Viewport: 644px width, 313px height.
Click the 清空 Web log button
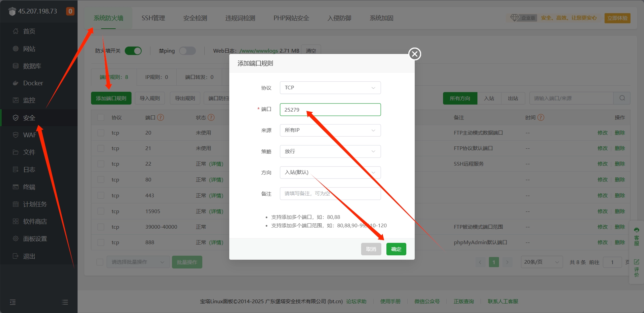tap(311, 51)
